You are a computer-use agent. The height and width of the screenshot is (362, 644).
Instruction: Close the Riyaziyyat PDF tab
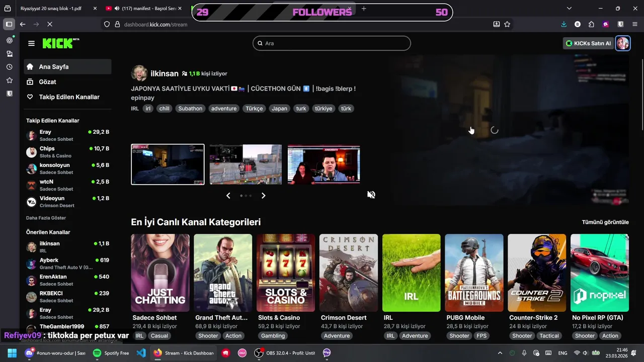point(95,9)
